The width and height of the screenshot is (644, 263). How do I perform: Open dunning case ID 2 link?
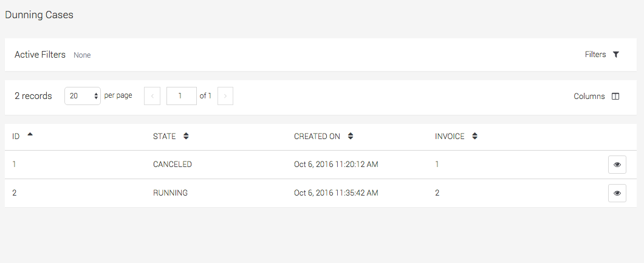click(x=15, y=193)
